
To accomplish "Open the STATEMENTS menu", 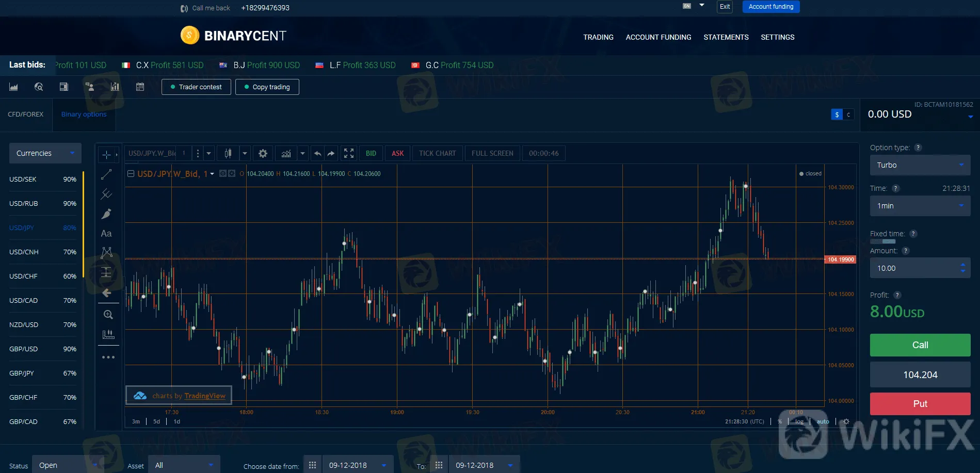I will click(726, 37).
